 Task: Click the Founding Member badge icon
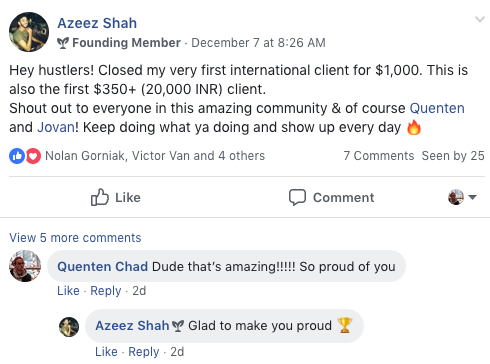[x=63, y=43]
